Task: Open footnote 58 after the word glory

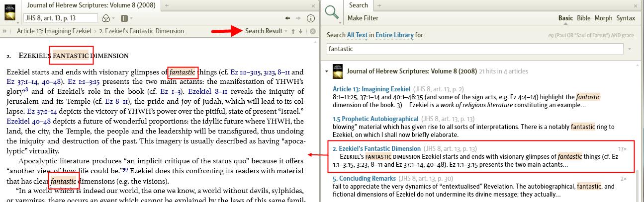Action: pyautogui.click(x=25, y=90)
